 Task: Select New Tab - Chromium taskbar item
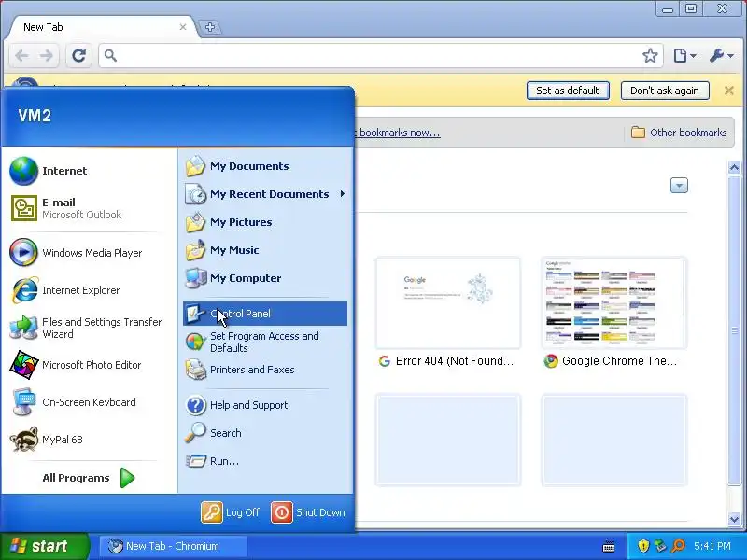[x=174, y=546]
